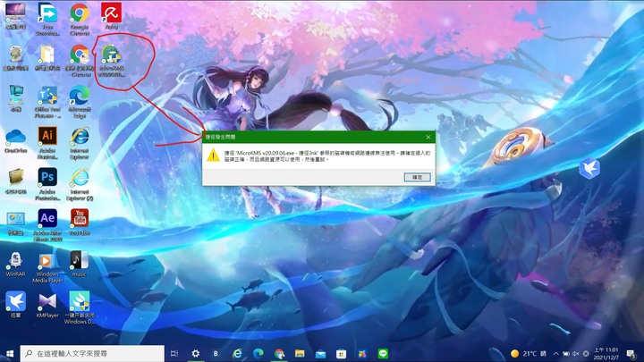The image size is (644, 362).
Task: Click the taskbar clock showing 11:01
Action: [606, 353]
